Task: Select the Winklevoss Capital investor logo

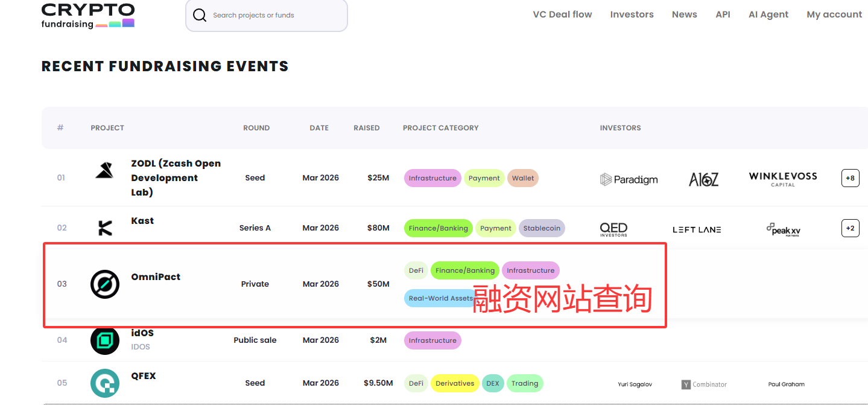Action: pos(783,179)
